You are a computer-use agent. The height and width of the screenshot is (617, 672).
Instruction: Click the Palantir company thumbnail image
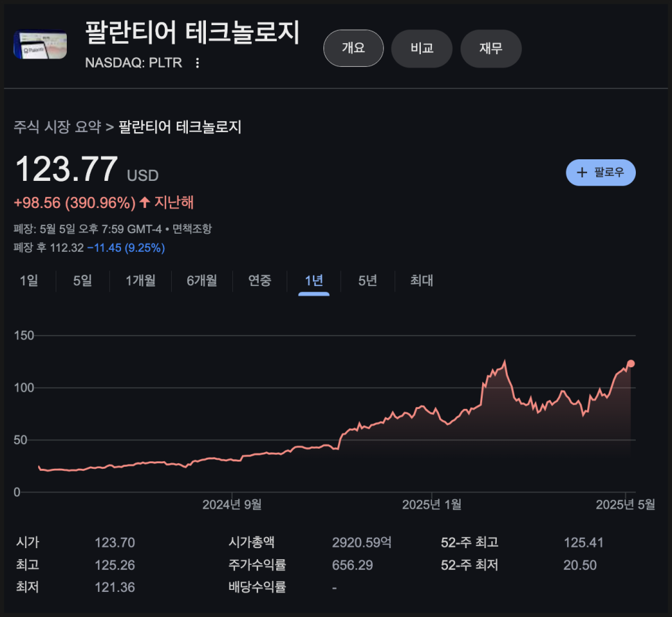click(x=40, y=44)
